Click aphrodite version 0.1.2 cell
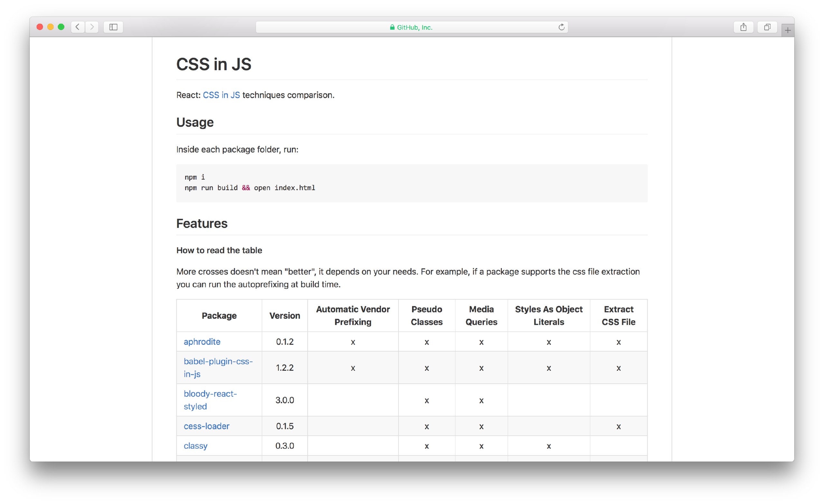The width and height of the screenshot is (824, 504). click(285, 341)
